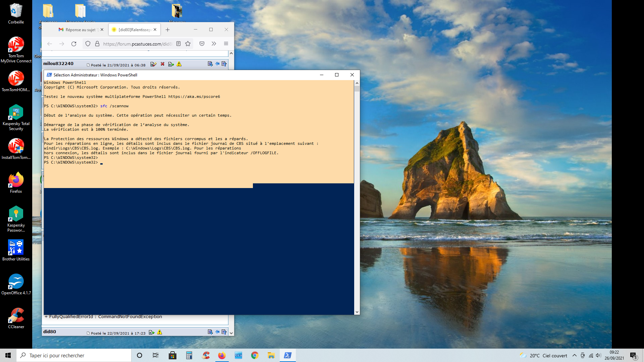Open Task View on the taskbar
The height and width of the screenshot is (362, 644).
pyautogui.click(x=156, y=355)
